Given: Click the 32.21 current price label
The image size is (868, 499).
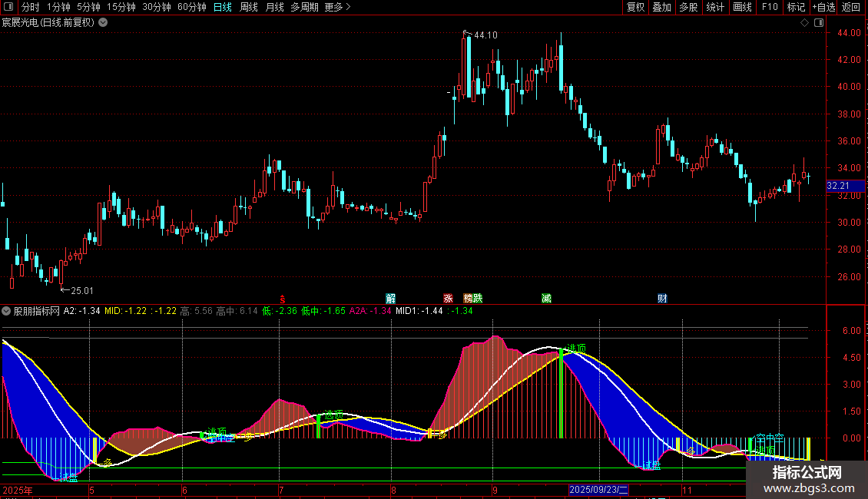Looking at the screenshot, I should tap(837, 186).
